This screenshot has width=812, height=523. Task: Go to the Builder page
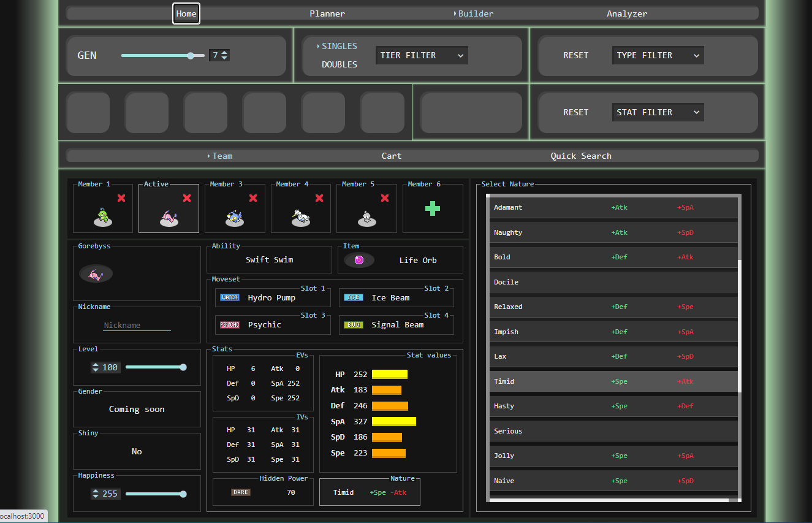[476, 13]
